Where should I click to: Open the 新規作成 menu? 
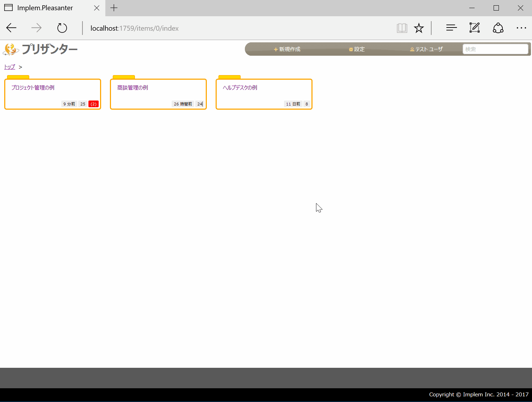tap(287, 49)
